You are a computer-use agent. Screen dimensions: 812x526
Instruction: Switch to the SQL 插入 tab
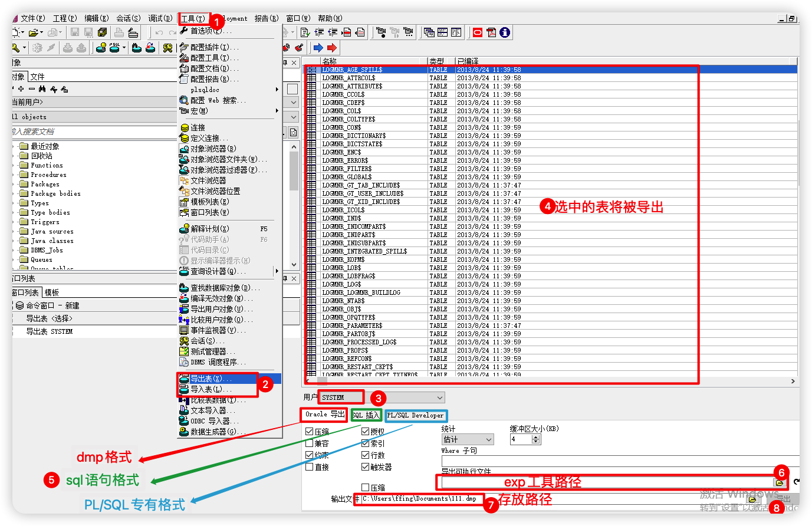(x=366, y=415)
